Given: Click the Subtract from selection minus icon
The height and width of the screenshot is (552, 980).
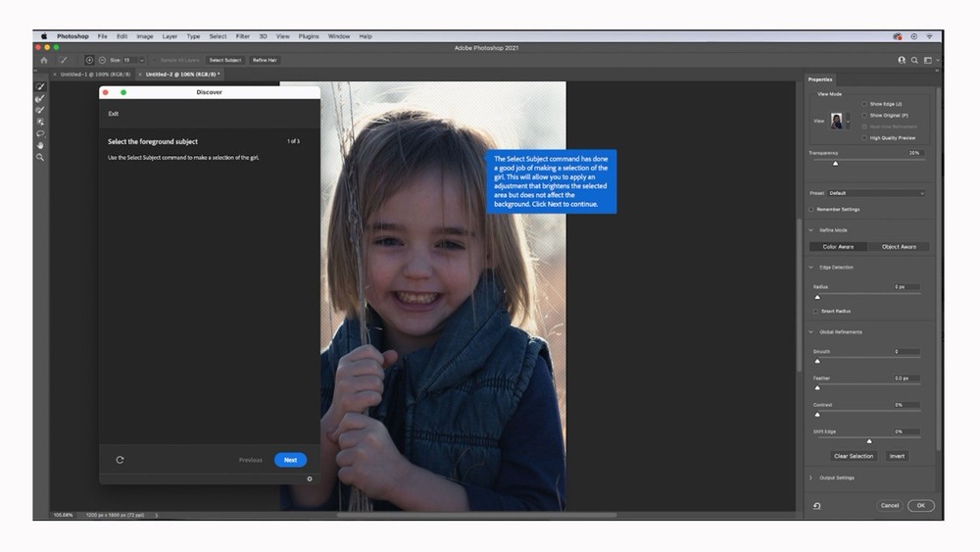Looking at the screenshot, I should [102, 60].
